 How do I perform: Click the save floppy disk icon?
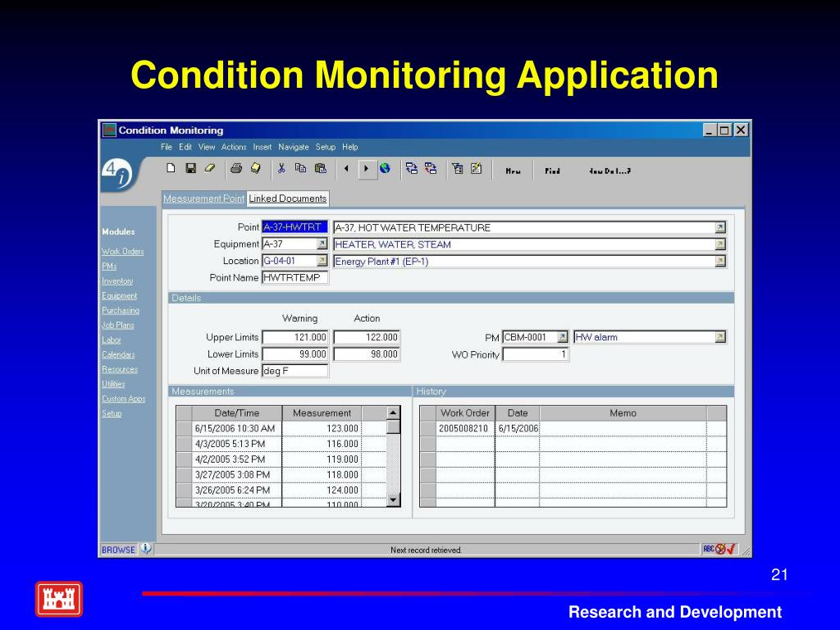[190, 168]
